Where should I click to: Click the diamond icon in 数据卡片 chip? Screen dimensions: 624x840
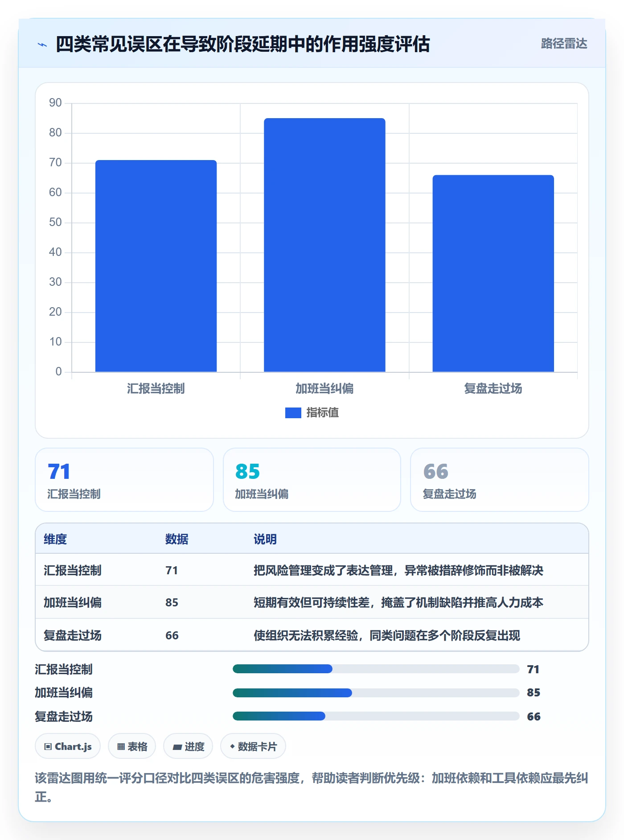coord(232,746)
